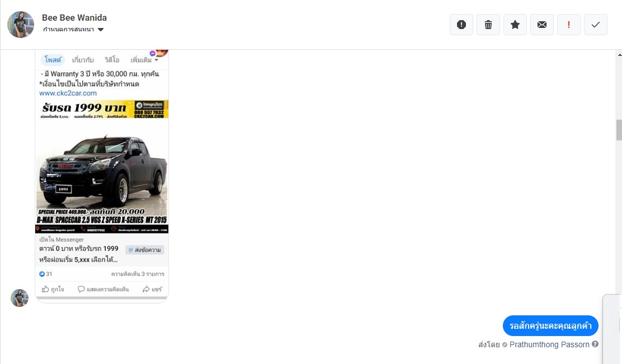The image size is (622, 364).
Task: Mark conversation as spam with exclamation circle icon
Action: tap(461, 25)
